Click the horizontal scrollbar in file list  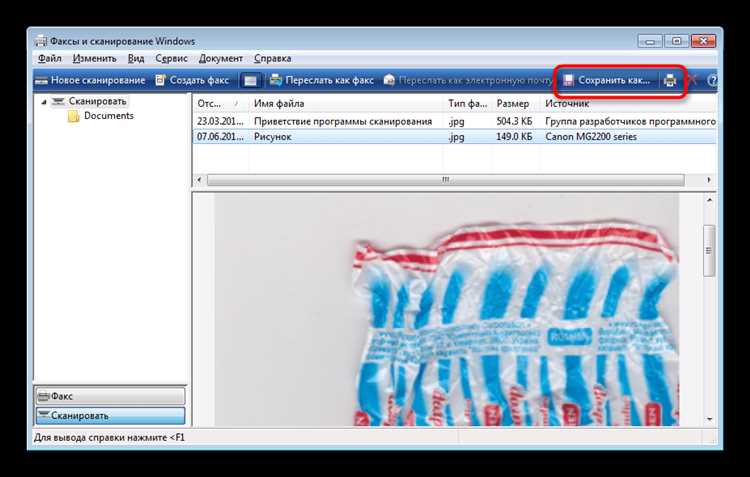point(446,180)
